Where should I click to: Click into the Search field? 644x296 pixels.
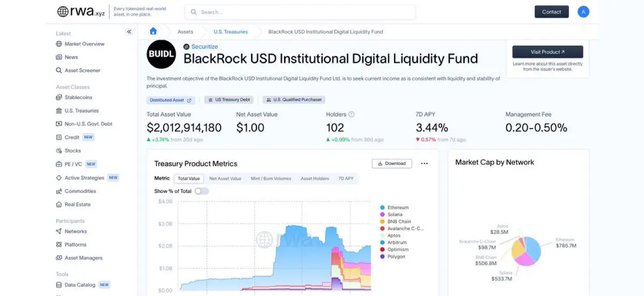pos(301,12)
